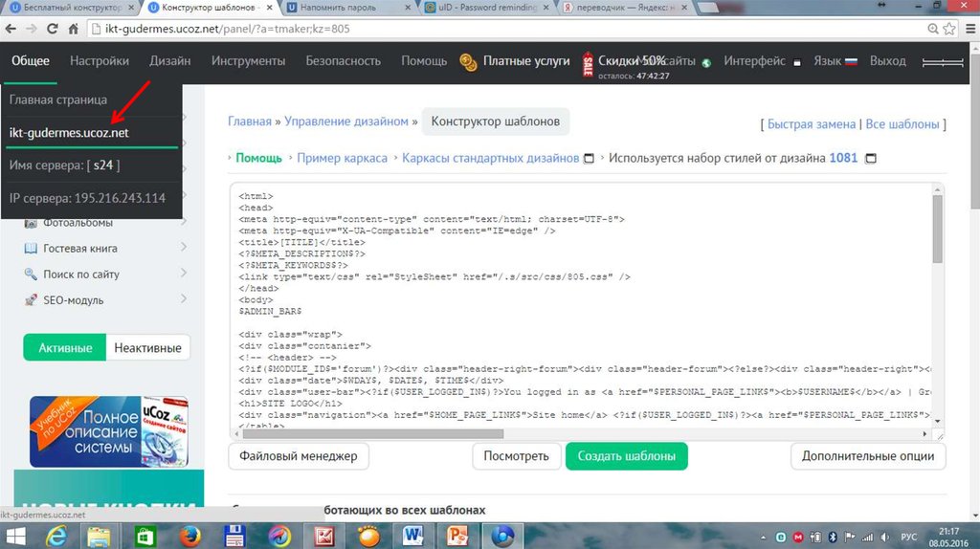Image resolution: width=980 pixels, height=549 pixels.
Task: Open the Дизайн menu
Action: [169, 61]
